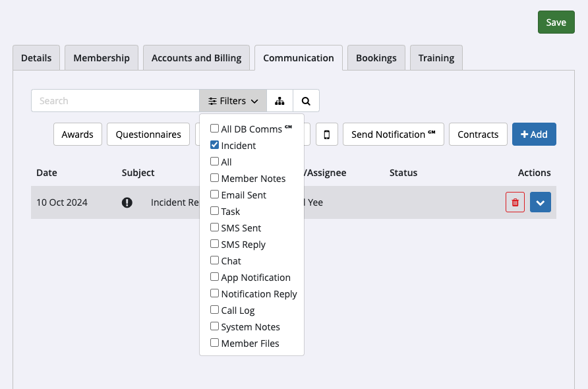Click the incident exclamation mark icon
Viewport: 588px width, 389px height.
pos(127,202)
